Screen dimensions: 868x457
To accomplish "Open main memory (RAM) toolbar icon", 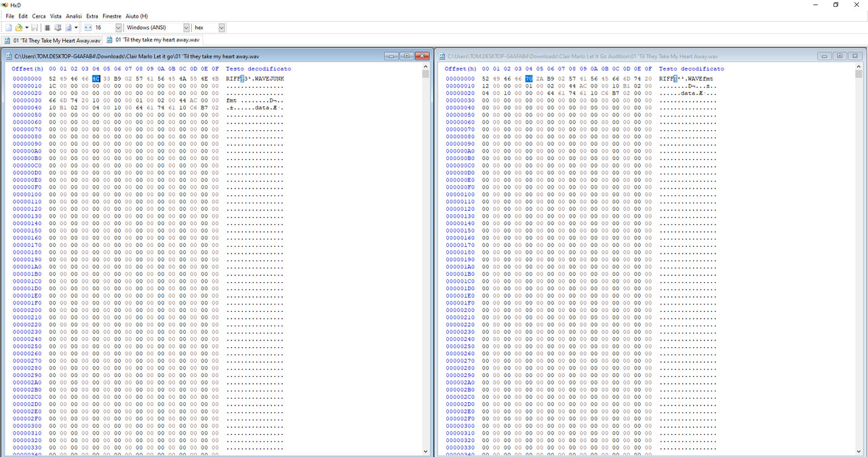I will (x=47, y=28).
